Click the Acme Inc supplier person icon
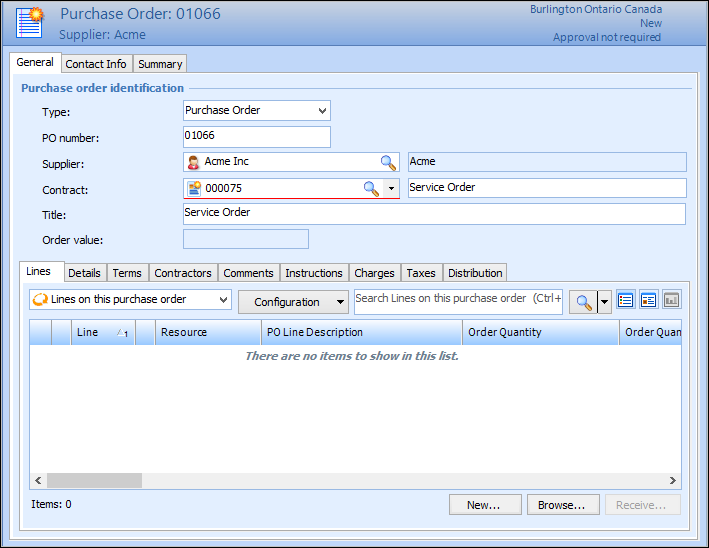Viewport: 709px width, 548px height. [x=194, y=162]
